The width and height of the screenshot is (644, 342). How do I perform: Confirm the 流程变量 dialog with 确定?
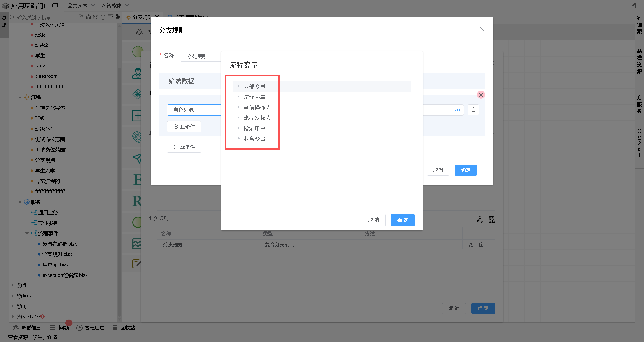tap(402, 220)
